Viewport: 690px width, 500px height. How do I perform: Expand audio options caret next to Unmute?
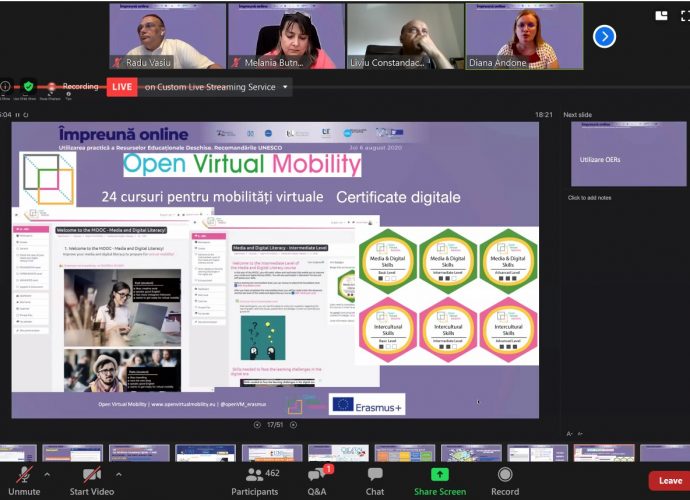pyautogui.click(x=47, y=474)
